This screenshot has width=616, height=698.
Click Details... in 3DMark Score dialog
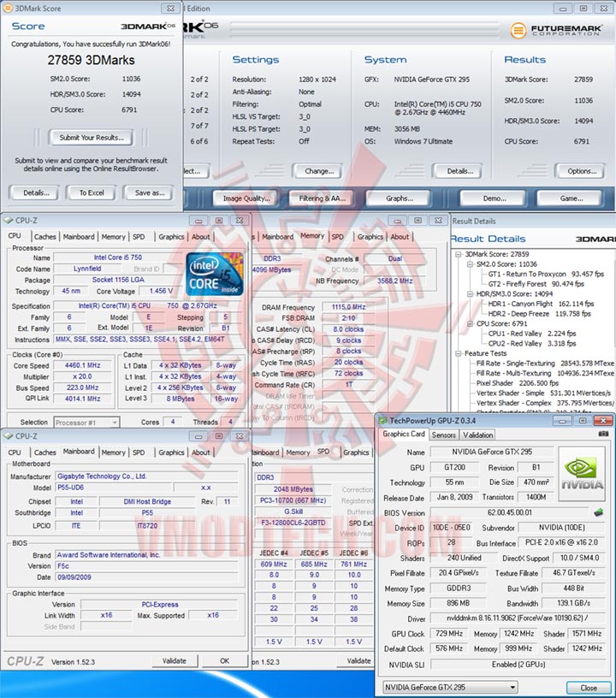(36, 192)
